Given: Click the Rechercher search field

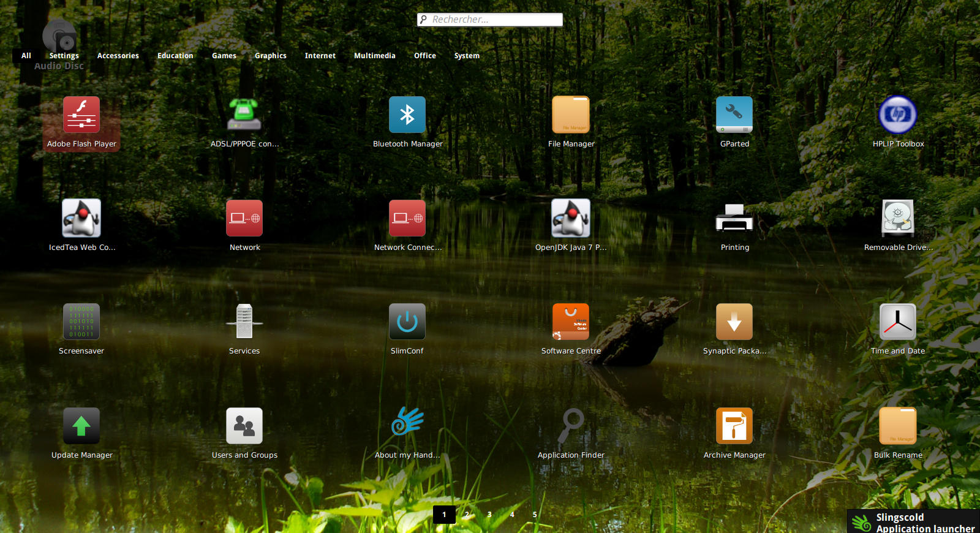Looking at the screenshot, I should [x=490, y=20].
